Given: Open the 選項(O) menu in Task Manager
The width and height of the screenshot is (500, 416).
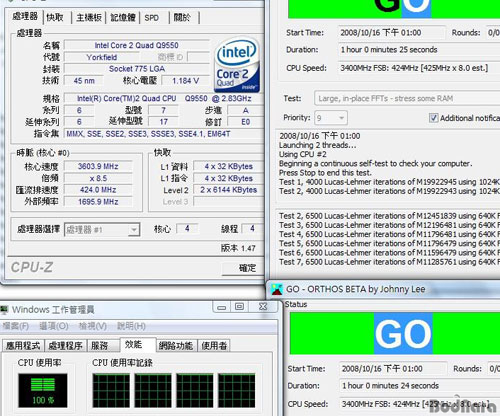Looking at the screenshot, I should [x=53, y=326].
